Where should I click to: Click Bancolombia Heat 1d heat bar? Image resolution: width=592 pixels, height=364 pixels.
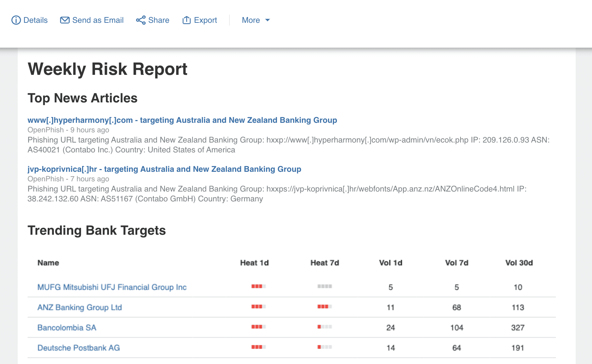point(259,327)
